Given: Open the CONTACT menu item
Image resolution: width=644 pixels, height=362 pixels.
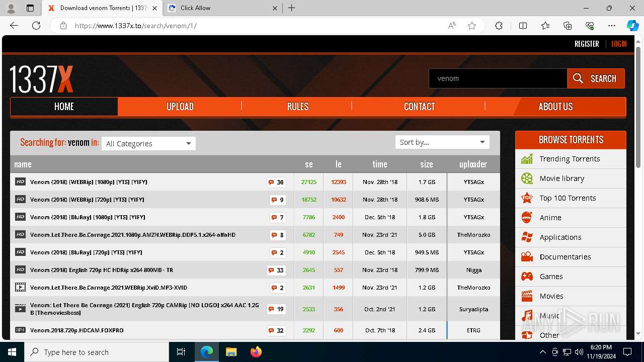Looking at the screenshot, I should tap(419, 107).
